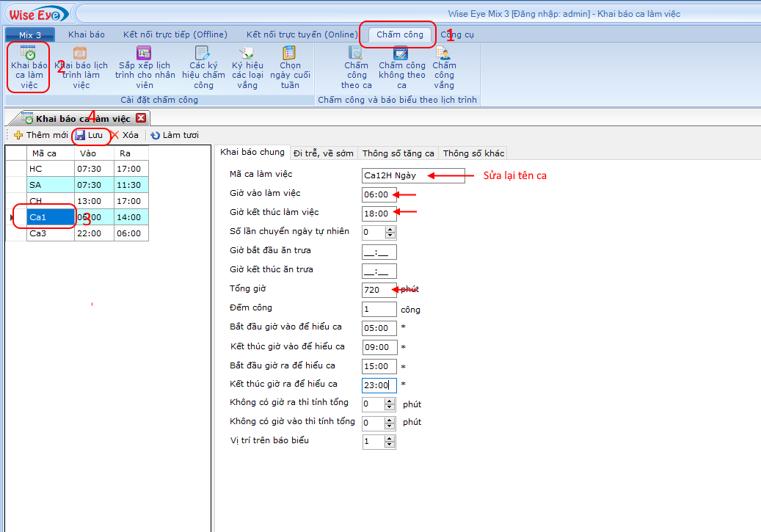
Task: Refresh list with Làm tươi
Action: [175, 135]
